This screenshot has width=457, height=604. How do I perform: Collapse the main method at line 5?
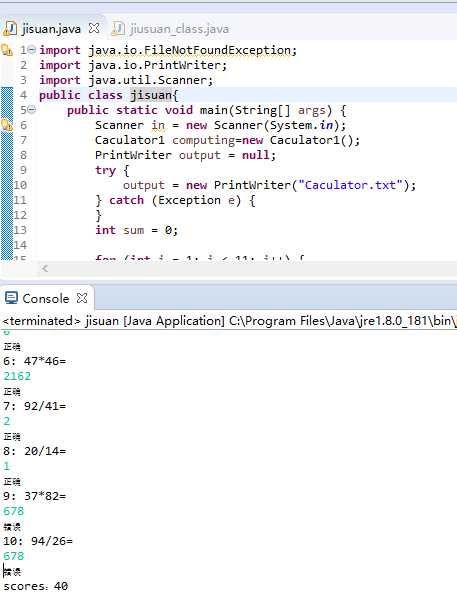coord(32,110)
